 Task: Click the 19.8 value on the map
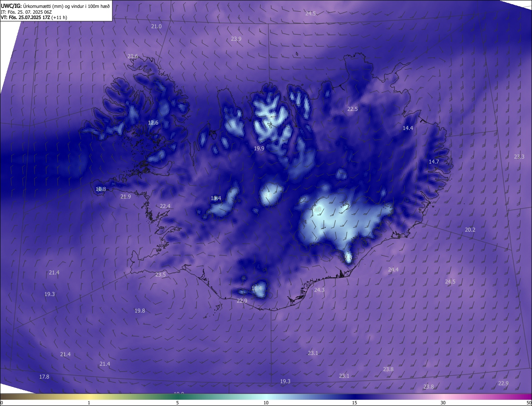click(x=140, y=311)
